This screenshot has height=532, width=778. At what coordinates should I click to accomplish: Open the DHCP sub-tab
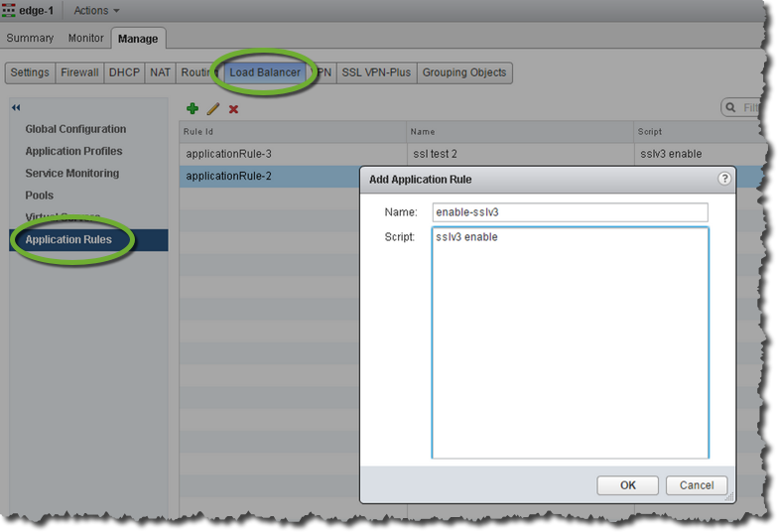pos(124,72)
